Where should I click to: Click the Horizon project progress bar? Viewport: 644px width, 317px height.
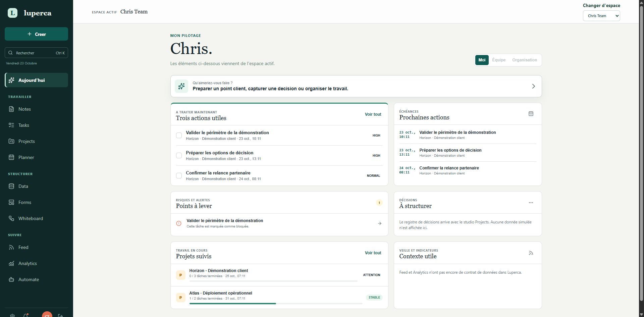click(273, 281)
